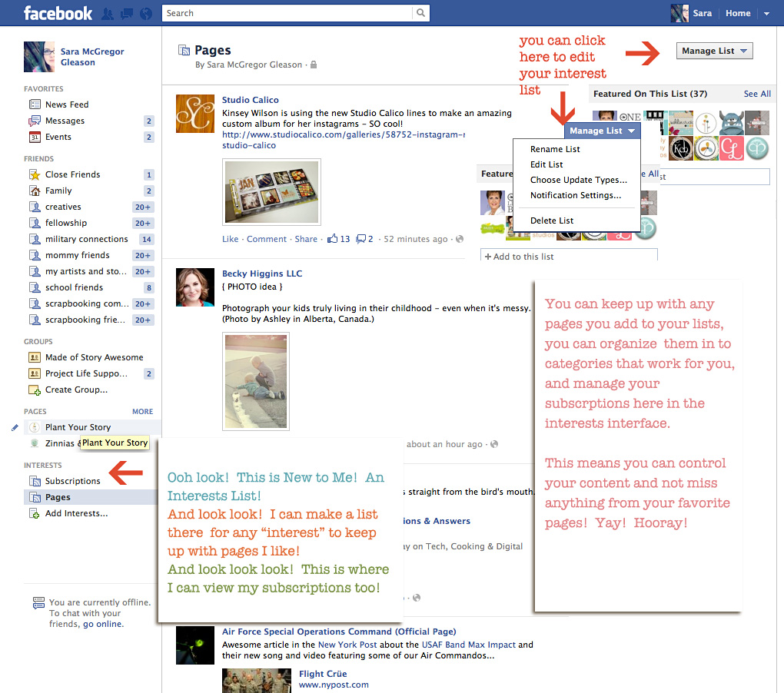Select Notification Settings menu entry
This screenshot has width=784, height=693.
click(x=576, y=195)
